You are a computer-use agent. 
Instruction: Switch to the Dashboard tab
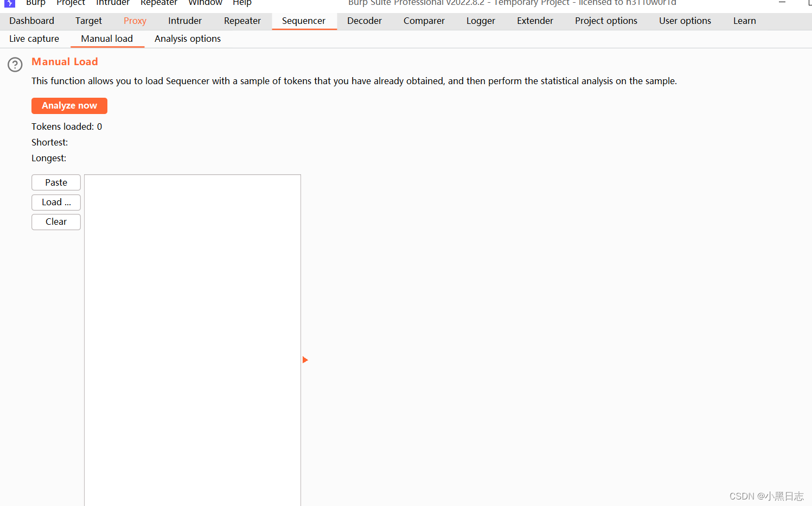tap(32, 21)
